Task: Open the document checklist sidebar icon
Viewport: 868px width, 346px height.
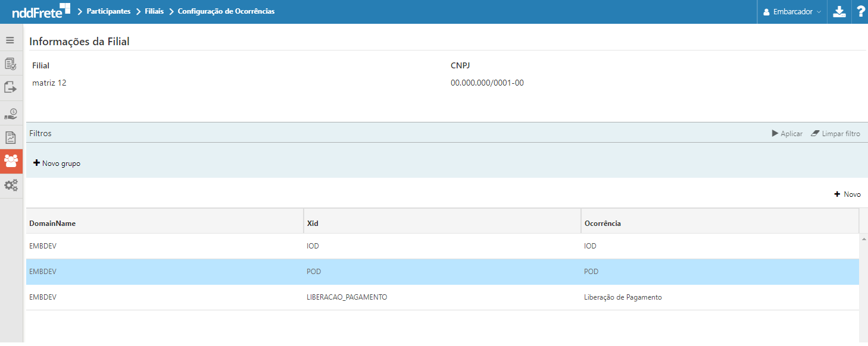Action: click(10, 64)
